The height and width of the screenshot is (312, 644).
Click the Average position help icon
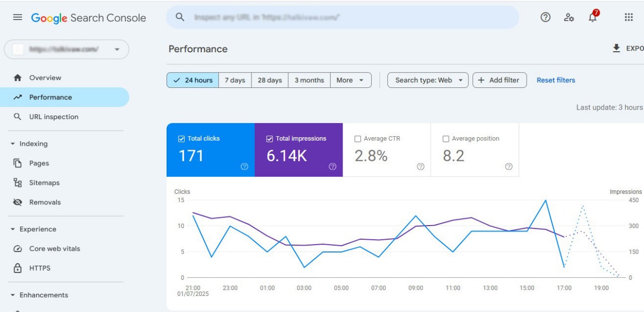click(x=509, y=167)
